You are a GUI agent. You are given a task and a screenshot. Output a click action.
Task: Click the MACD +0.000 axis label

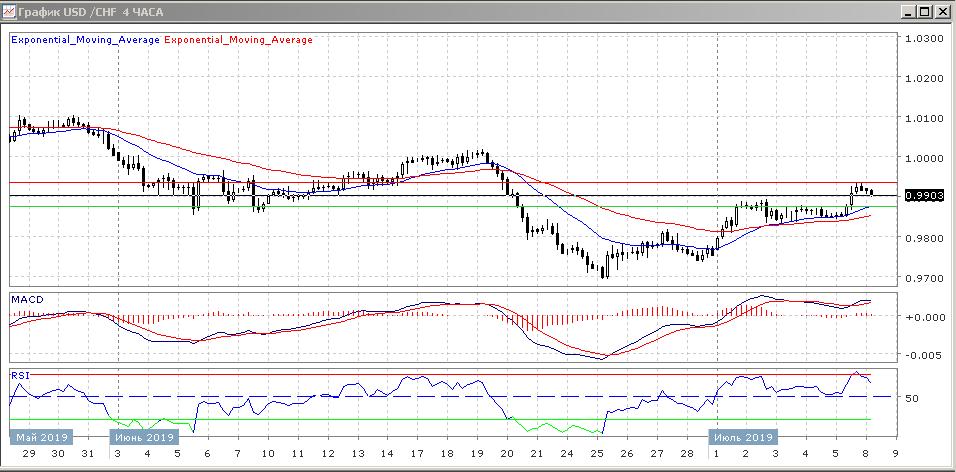[x=922, y=317]
